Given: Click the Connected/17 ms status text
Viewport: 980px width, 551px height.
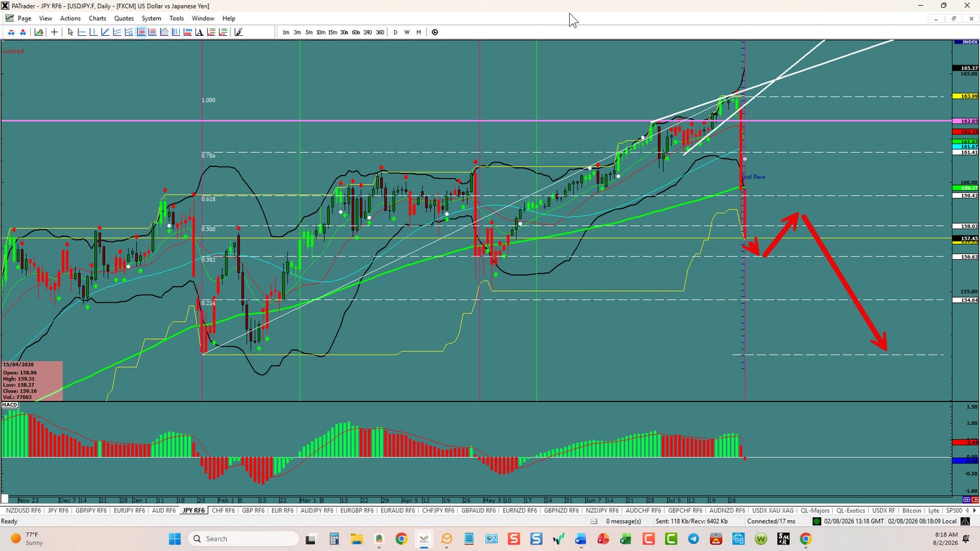Looking at the screenshot, I should click(x=772, y=521).
